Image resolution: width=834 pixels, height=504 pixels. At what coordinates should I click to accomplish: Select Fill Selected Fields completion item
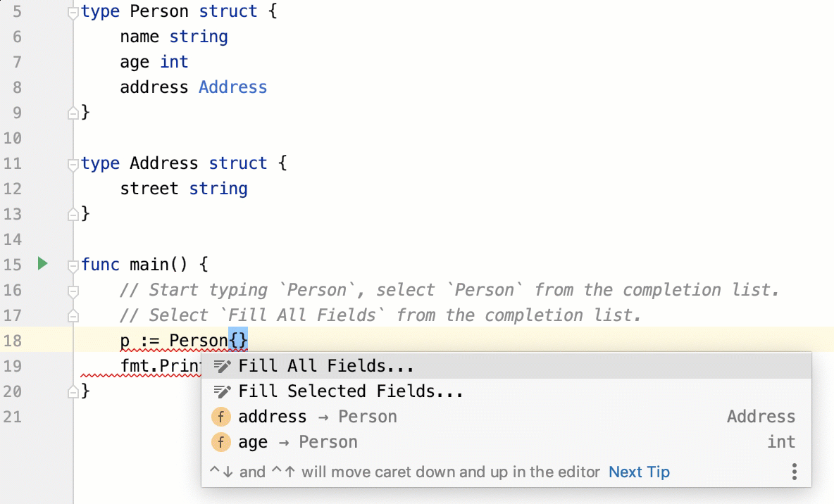pyautogui.click(x=350, y=391)
